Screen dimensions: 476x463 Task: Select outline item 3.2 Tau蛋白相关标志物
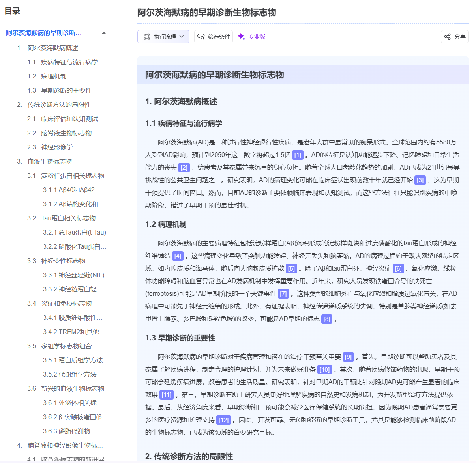click(x=62, y=218)
